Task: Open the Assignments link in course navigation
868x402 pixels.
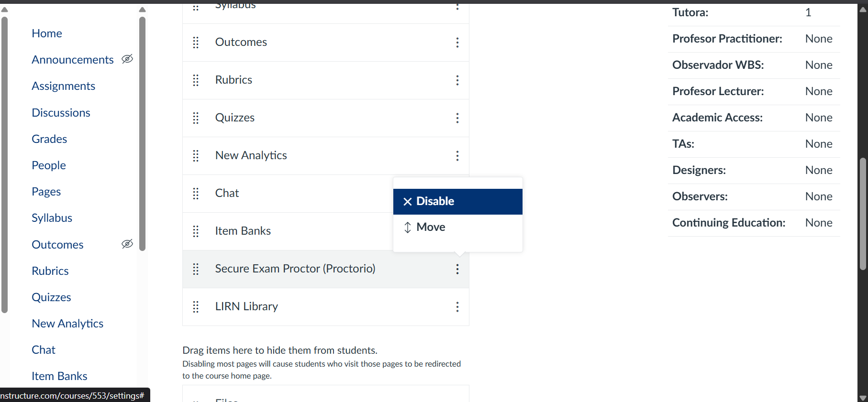Action: click(x=64, y=86)
